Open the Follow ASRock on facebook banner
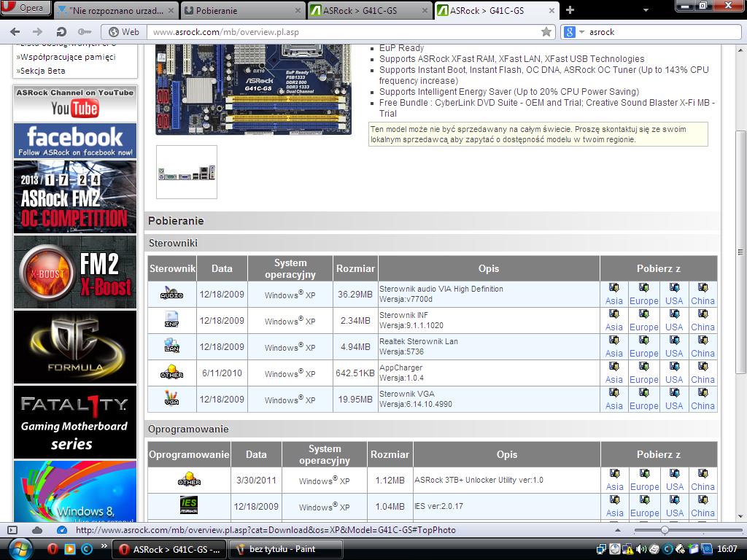This screenshot has width=747, height=560. 75,141
